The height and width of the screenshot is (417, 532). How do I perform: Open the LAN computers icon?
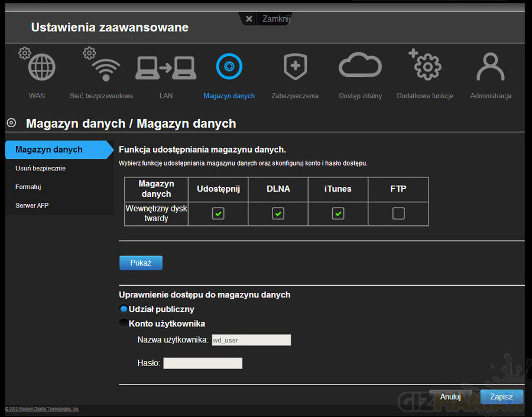(166, 67)
